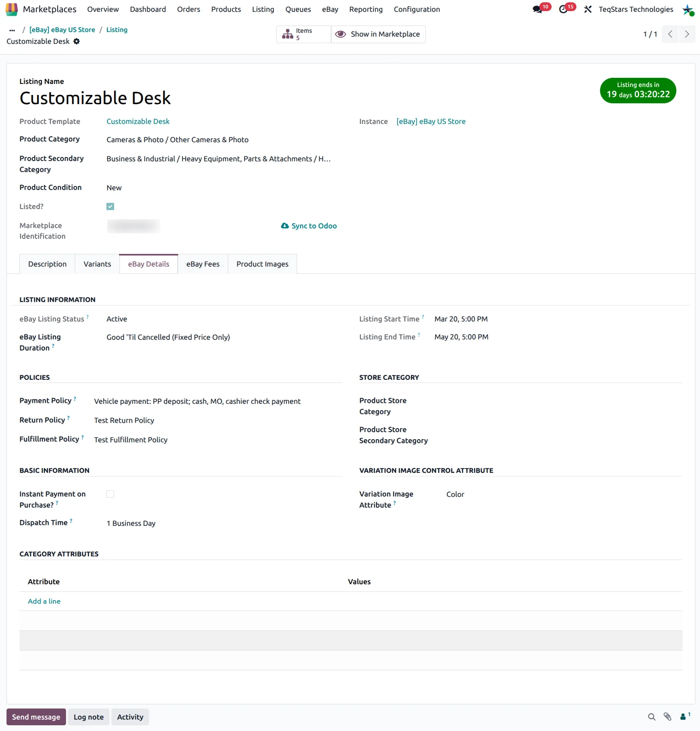This screenshot has width=700, height=731.
Task: Open the conversations chat bubble icon
Action: (537, 9)
